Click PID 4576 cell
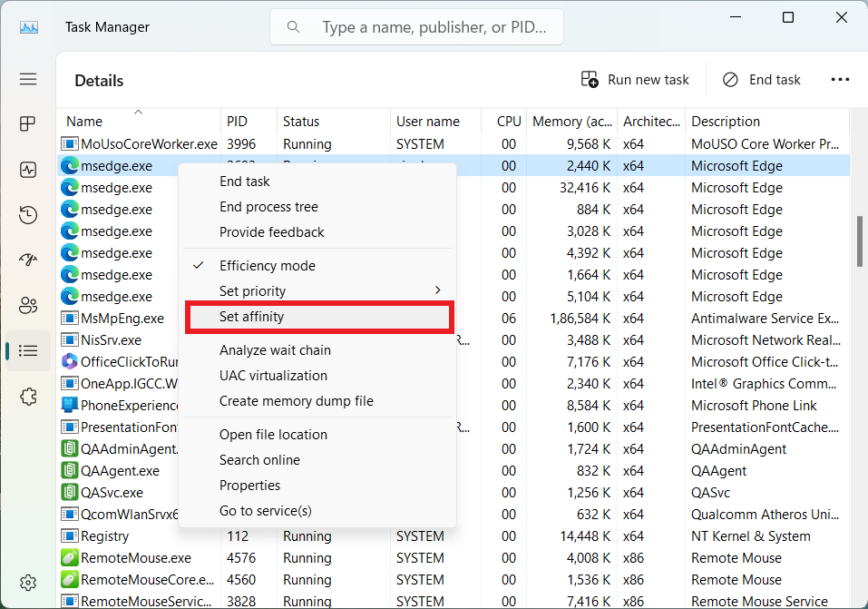Screen dimensions: 868x609 (240, 557)
